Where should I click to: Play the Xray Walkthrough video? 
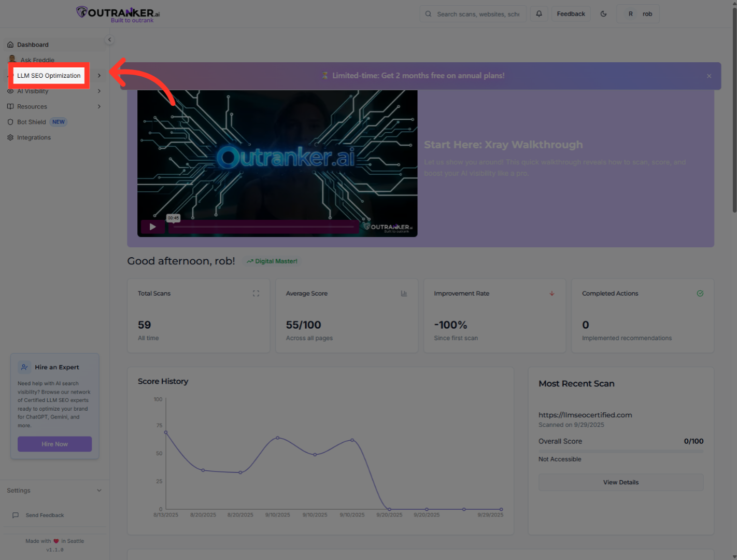(152, 227)
